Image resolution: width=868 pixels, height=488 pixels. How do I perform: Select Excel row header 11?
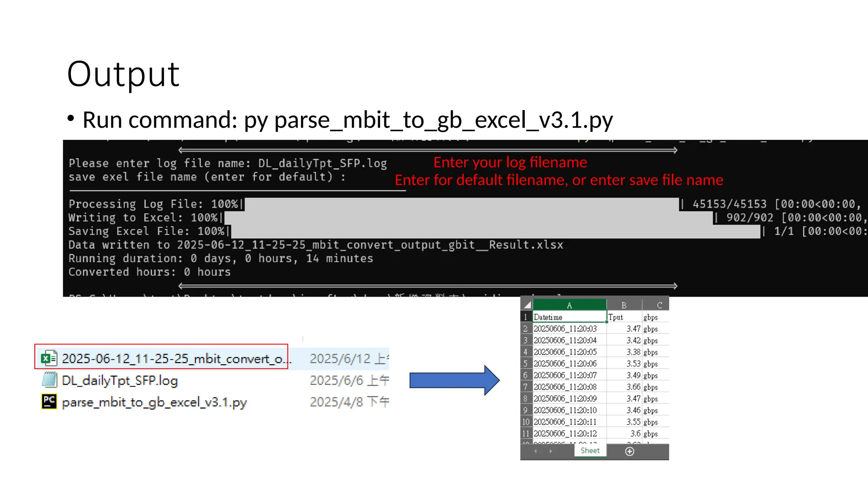pyautogui.click(x=526, y=433)
